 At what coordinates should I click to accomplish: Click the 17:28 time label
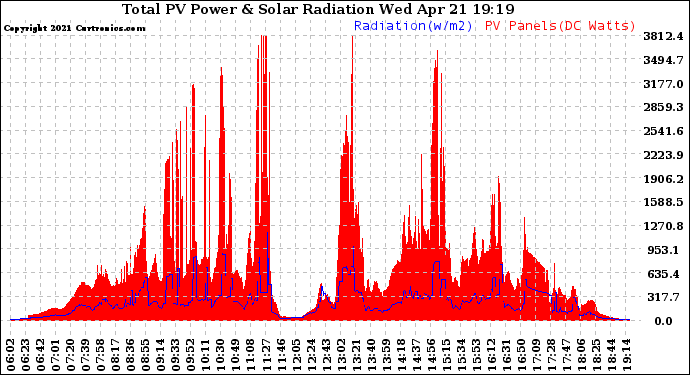coord(551,354)
